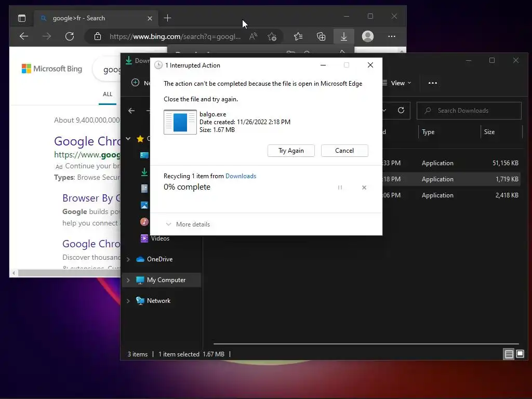This screenshot has width=532, height=399.
Task: Switch Explorer to large thumbnails view
Action: 520,354
